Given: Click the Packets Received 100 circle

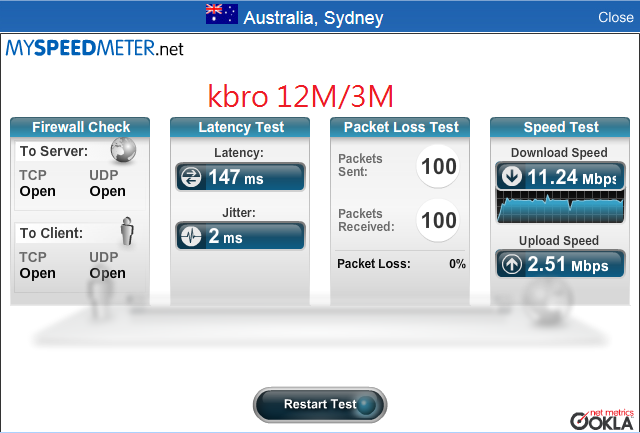Looking at the screenshot, I should [x=438, y=220].
